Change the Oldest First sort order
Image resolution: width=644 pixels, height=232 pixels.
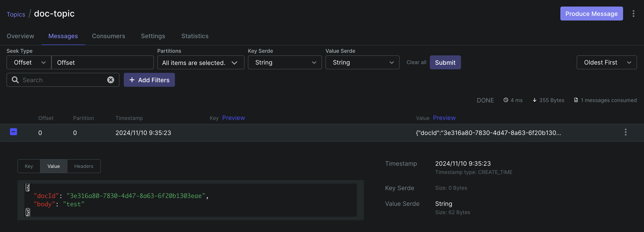(x=607, y=62)
